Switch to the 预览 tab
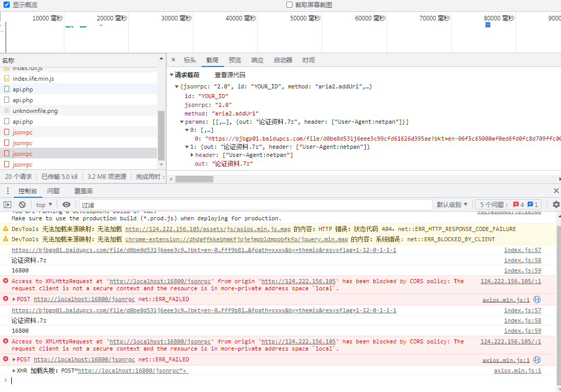Viewport: 561px width, 392px height. tap(235, 60)
